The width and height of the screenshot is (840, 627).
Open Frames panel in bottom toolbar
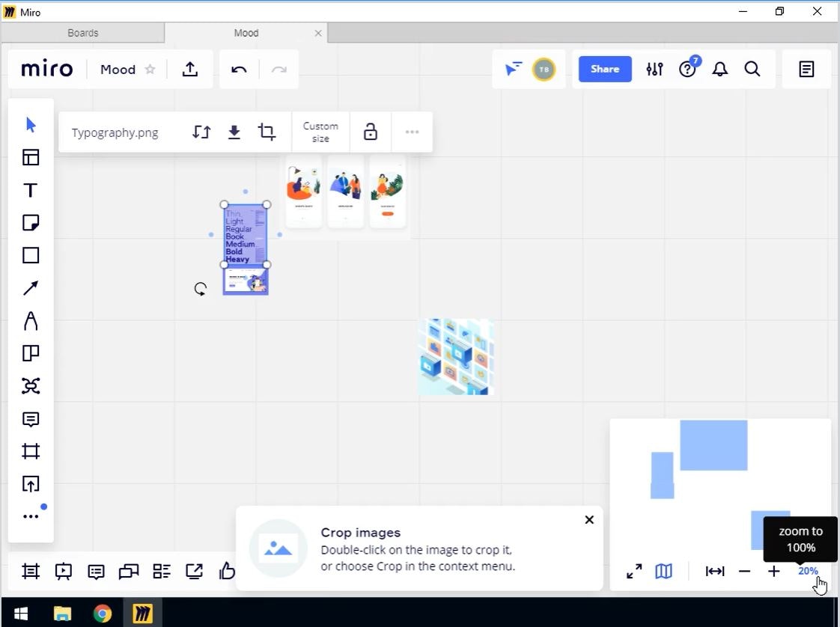click(31, 572)
